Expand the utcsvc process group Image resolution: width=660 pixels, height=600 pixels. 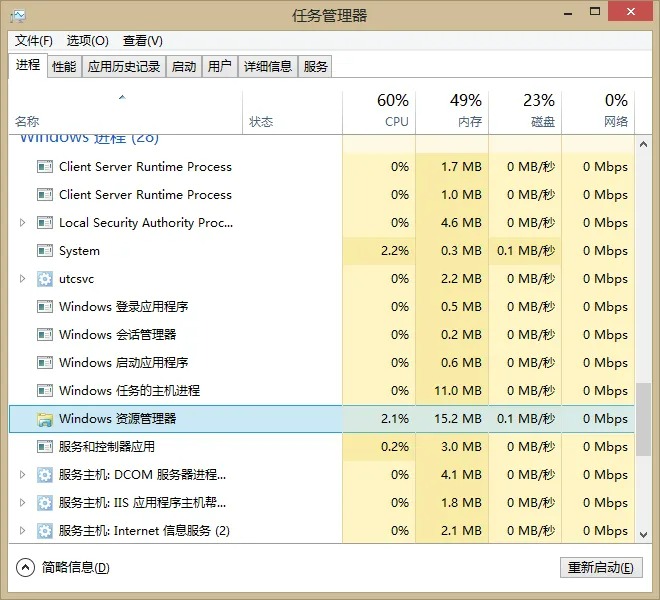click(x=22, y=279)
